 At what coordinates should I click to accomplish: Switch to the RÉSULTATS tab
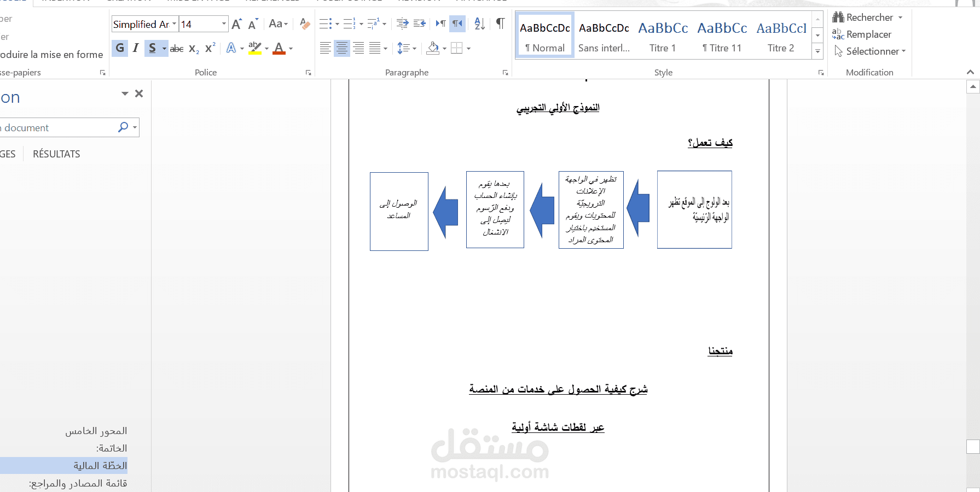click(x=56, y=154)
